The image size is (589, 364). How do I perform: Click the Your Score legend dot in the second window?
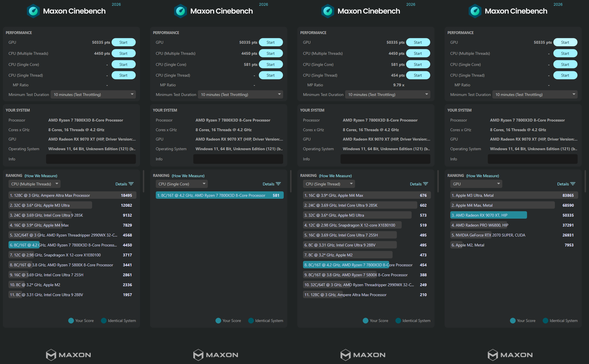pos(218,321)
